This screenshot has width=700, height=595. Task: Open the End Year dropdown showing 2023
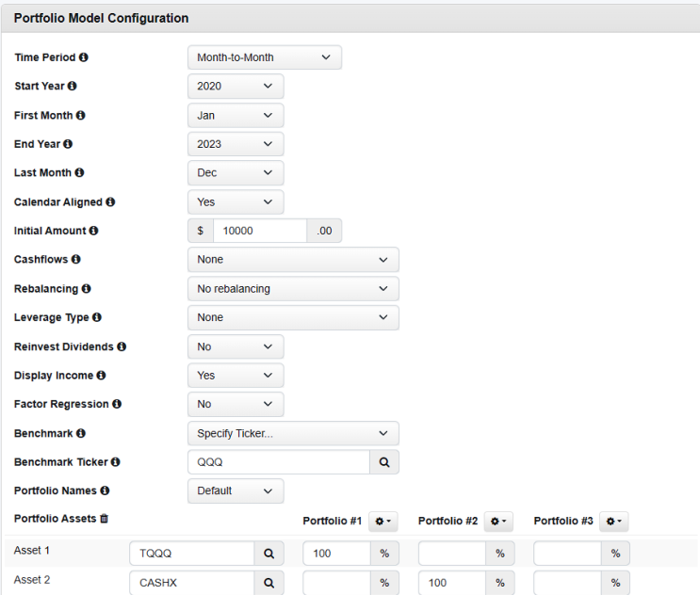point(236,144)
